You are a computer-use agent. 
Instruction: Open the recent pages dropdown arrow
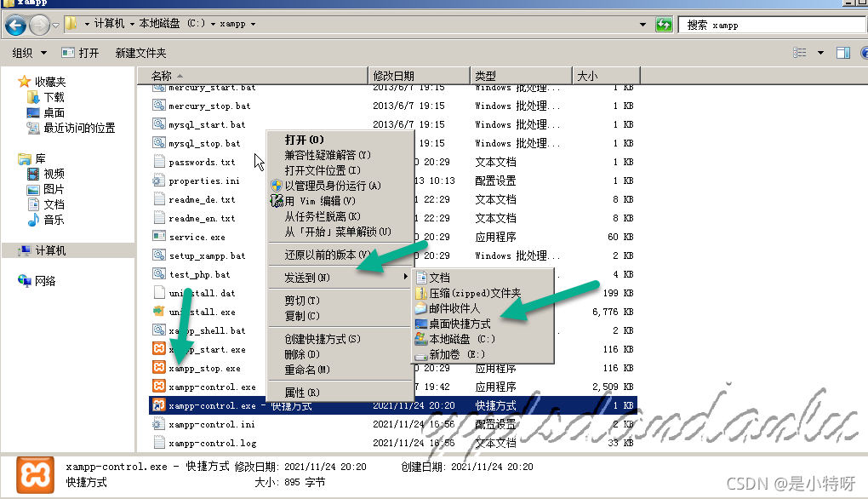(55, 25)
